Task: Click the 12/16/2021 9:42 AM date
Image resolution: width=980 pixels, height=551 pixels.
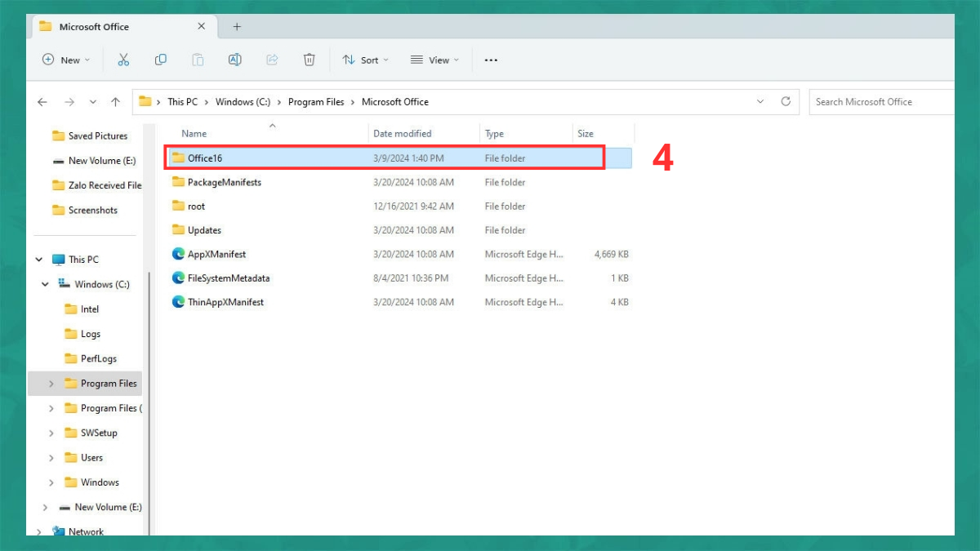Action: click(413, 206)
